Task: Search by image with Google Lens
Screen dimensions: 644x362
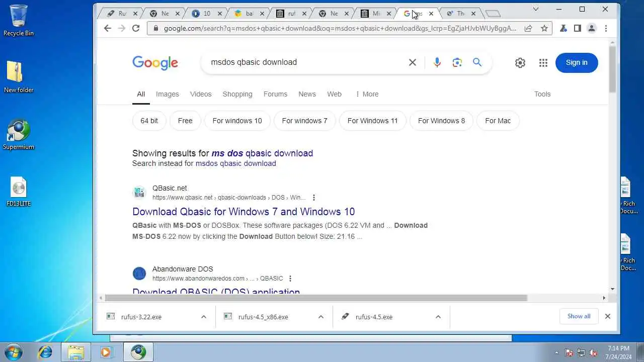Action: [457, 62]
